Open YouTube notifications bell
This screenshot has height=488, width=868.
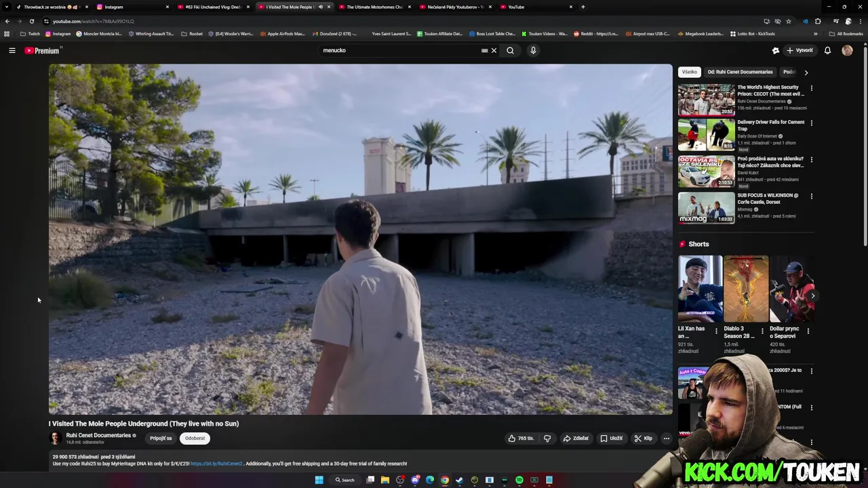[x=827, y=50]
